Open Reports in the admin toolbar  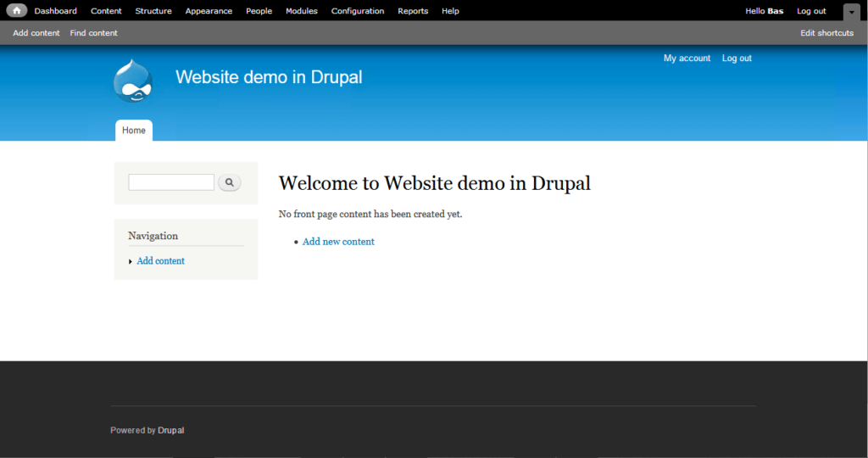point(413,11)
